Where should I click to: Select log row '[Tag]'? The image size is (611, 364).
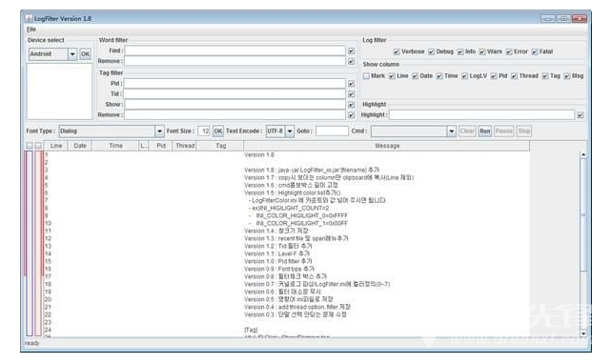287,330
